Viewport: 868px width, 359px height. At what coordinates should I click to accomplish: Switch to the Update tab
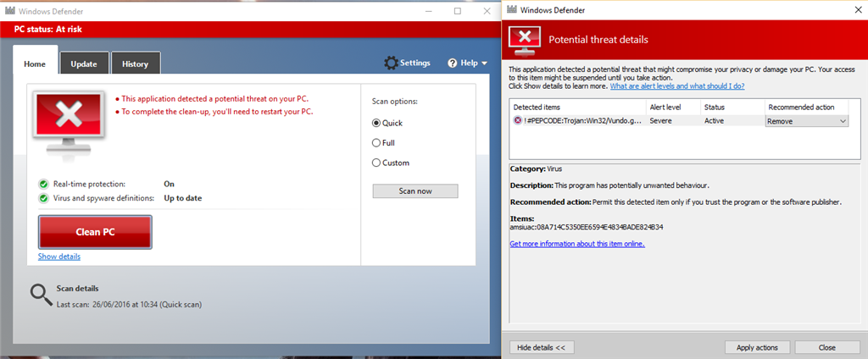84,63
